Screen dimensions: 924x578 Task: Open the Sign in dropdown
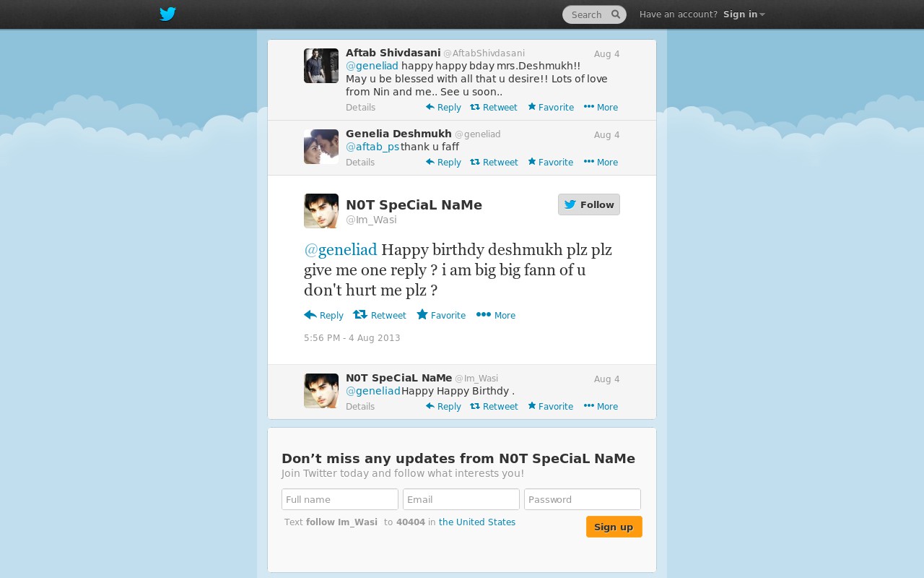tap(744, 14)
